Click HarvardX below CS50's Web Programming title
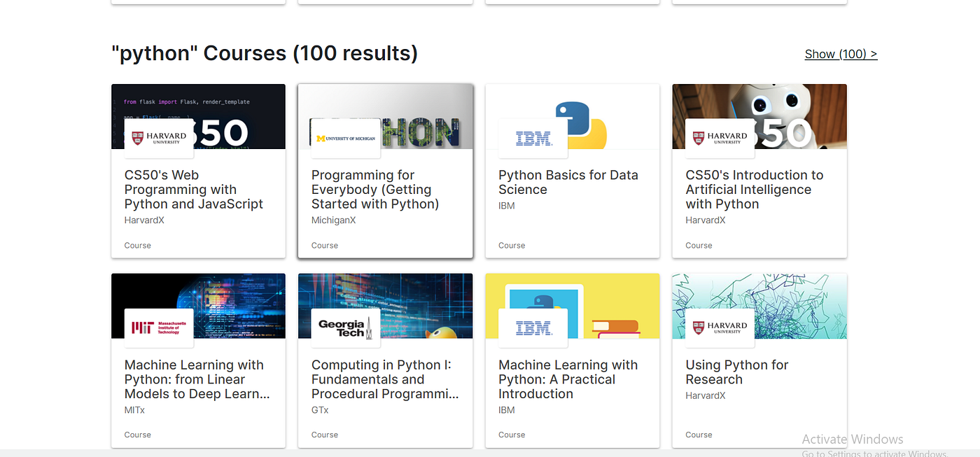 144,220
